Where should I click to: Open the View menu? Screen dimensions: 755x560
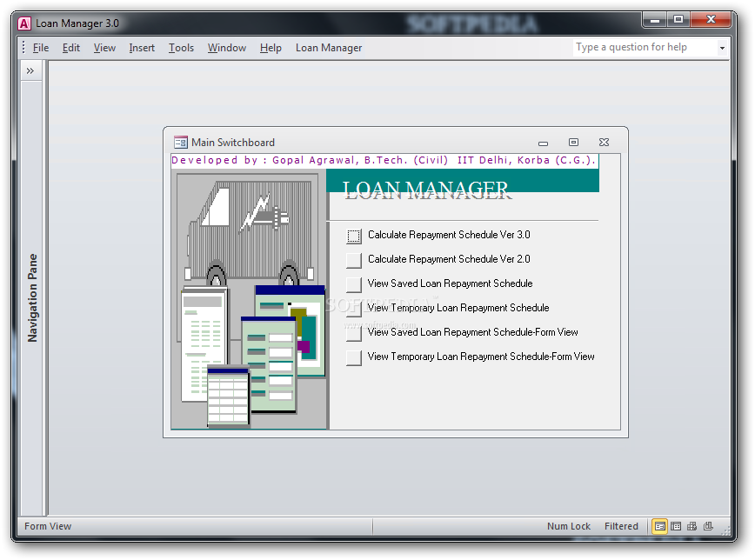click(104, 48)
